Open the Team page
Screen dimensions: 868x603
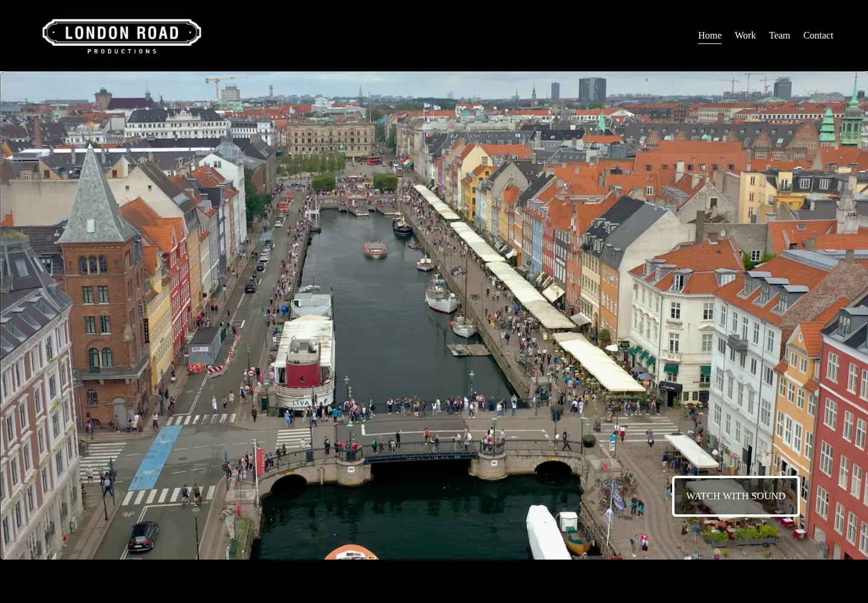(779, 36)
